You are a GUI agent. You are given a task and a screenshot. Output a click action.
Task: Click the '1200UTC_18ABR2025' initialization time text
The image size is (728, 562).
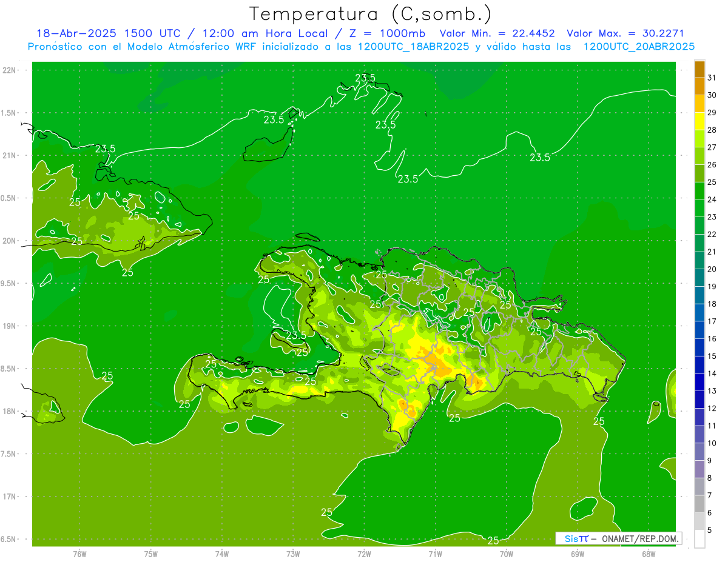point(413,47)
